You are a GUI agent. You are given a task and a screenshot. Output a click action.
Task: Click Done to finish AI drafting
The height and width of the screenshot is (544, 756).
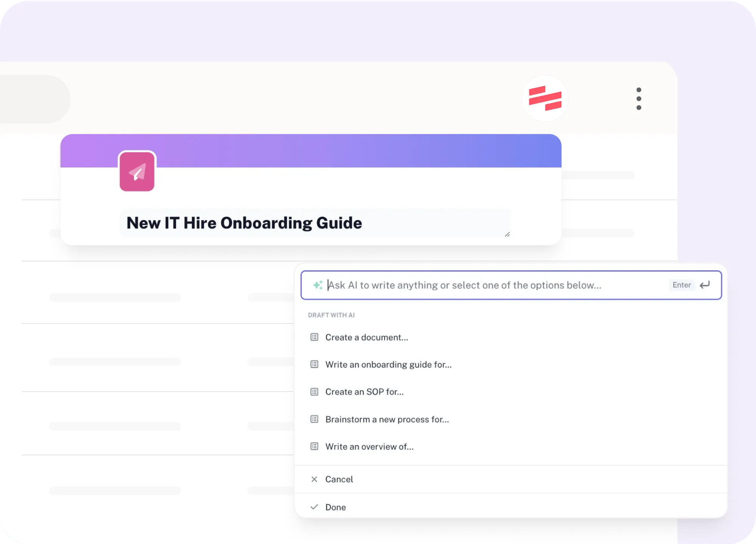[511, 507]
